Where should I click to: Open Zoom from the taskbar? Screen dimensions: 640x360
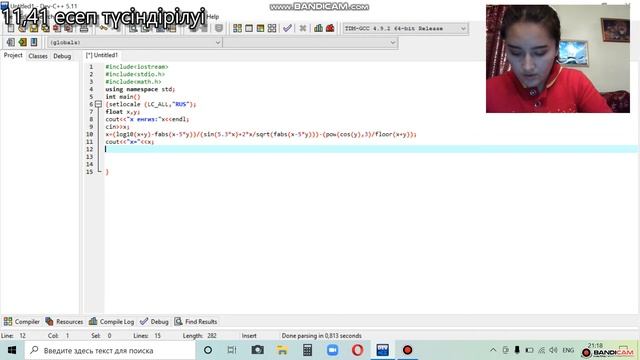tap(332, 350)
